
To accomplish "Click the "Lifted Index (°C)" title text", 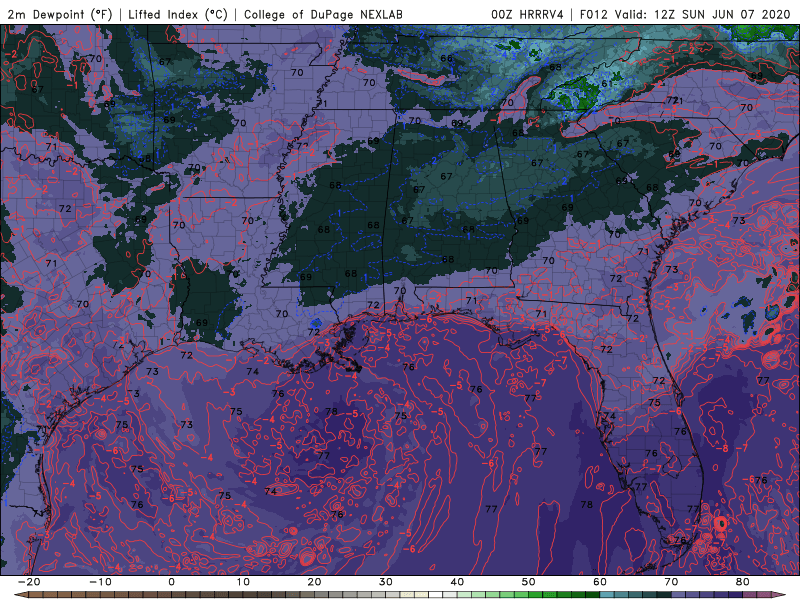I will point(178,15).
